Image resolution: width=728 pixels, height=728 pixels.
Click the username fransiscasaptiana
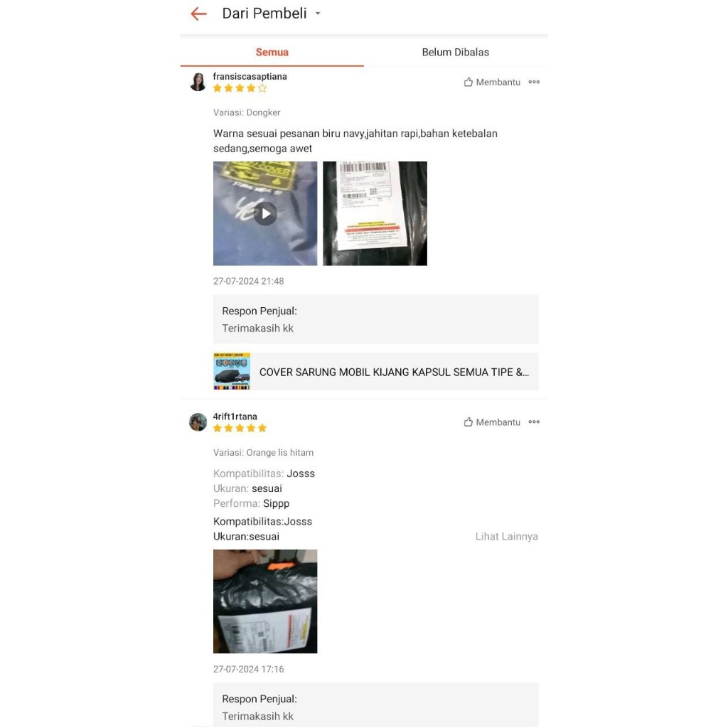click(250, 76)
